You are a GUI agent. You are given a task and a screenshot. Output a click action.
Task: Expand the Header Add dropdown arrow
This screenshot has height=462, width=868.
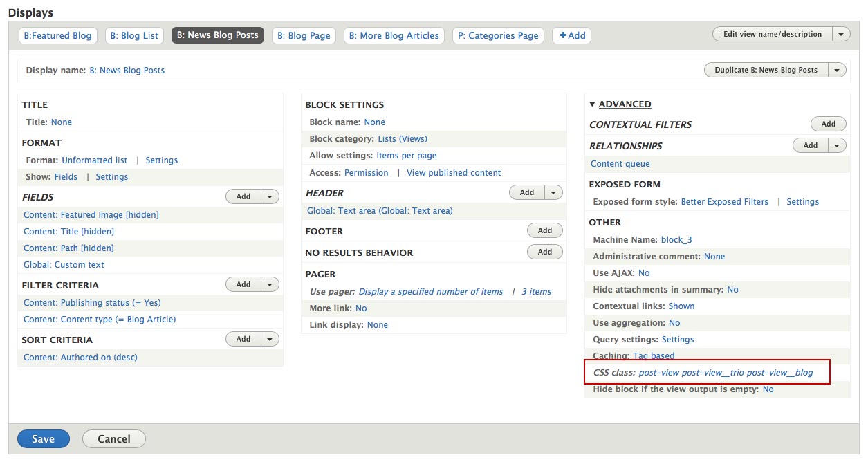pyautogui.click(x=553, y=192)
